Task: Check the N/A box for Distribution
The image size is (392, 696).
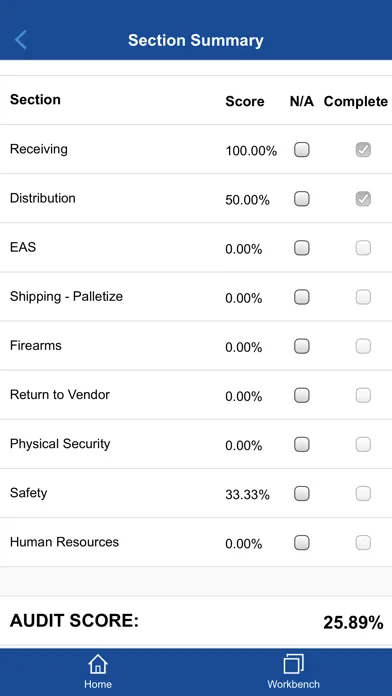Action: click(x=302, y=199)
